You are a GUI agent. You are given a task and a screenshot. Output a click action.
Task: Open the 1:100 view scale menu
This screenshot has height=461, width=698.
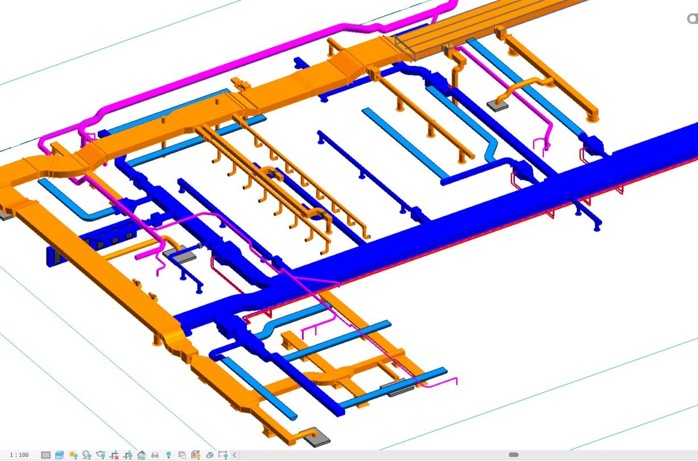click(x=19, y=455)
